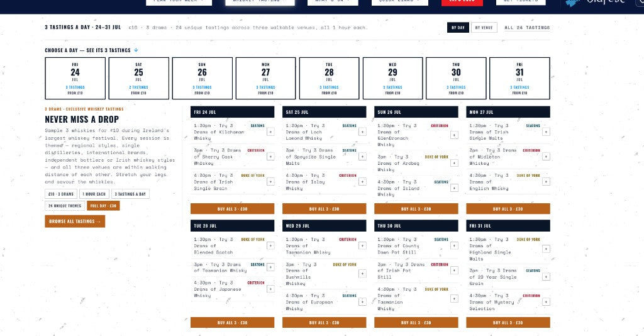Pick the Mon 27 Jul day card
This screenshot has height=336, width=644.
[x=266, y=79]
